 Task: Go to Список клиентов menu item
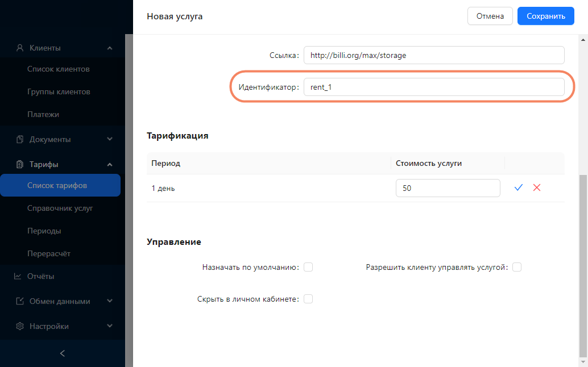(x=59, y=69)
